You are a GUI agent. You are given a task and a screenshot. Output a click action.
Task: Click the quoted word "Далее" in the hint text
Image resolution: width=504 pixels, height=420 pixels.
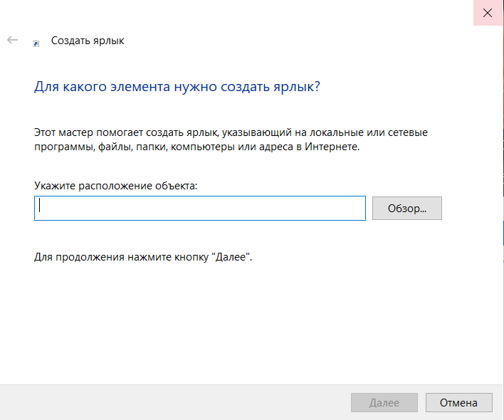click(x=231, y=257)
